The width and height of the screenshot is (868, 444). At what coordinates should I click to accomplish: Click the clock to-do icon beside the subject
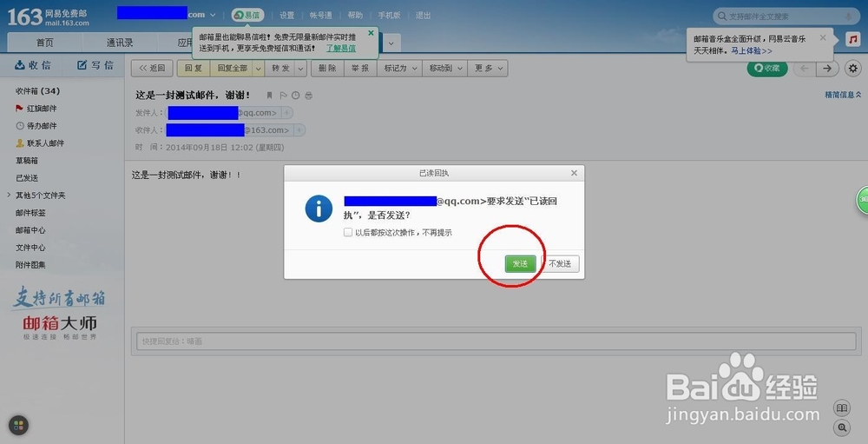pos(296,96)
